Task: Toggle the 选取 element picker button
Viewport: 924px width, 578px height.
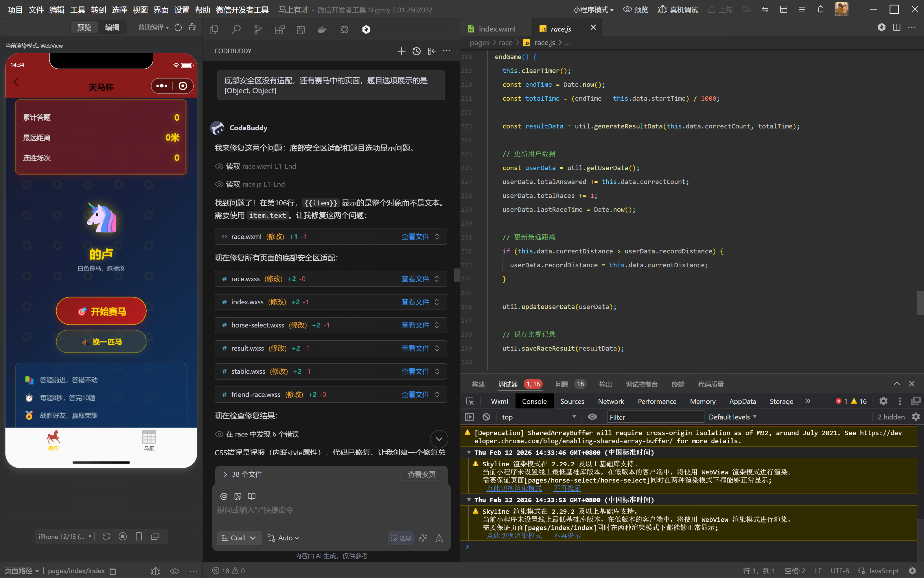Action: 401,538
